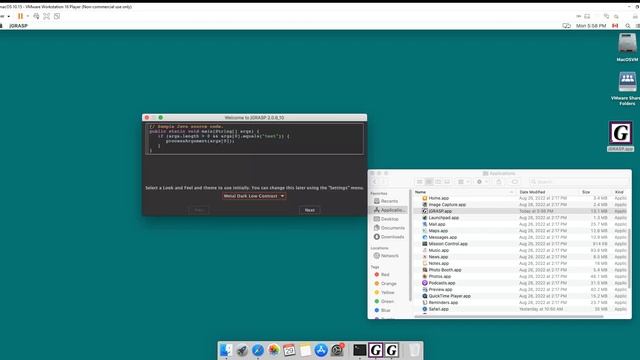Image resolution: width=640 pixels, height=360 pixels.
Task: Open Notes icon in the Dock
Action: pos(305,350)
